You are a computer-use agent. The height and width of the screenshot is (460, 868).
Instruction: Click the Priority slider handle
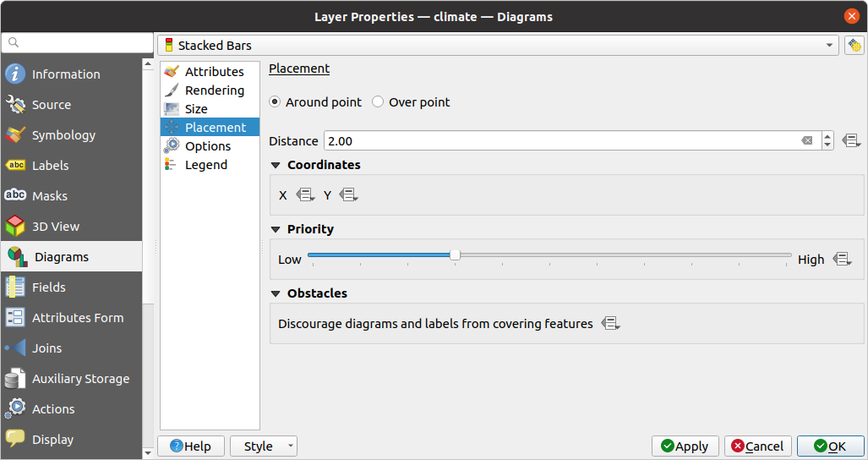(x=455, y=255)
